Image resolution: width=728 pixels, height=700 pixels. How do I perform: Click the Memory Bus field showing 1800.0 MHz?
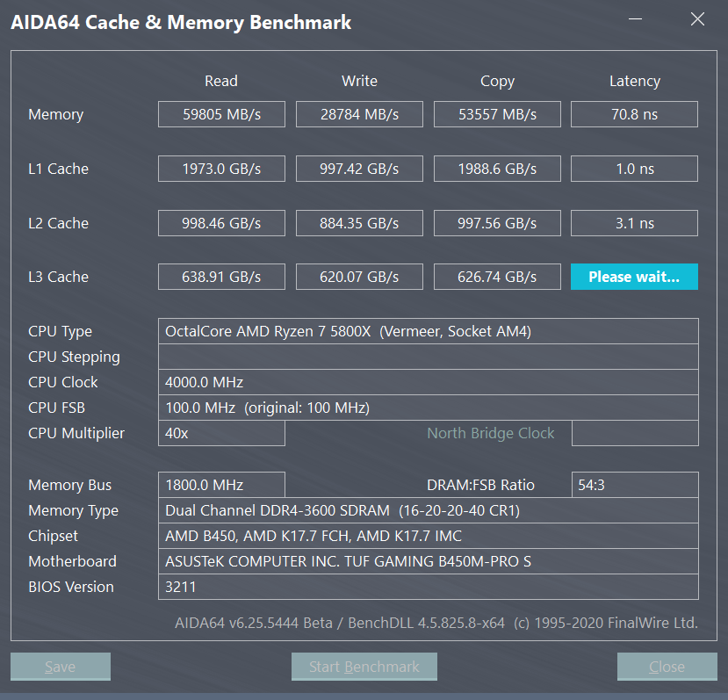(x=221, y=485)
